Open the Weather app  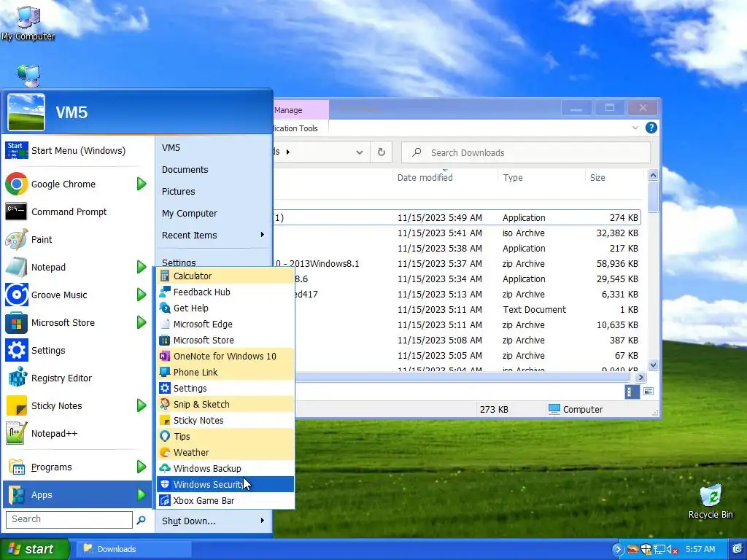tap(225, 452)
